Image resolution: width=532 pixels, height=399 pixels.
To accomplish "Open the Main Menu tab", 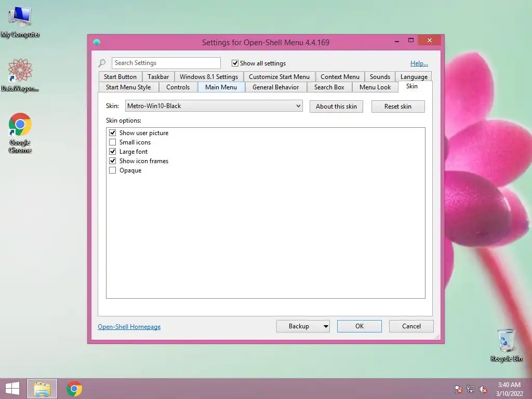I will point(221,87).
